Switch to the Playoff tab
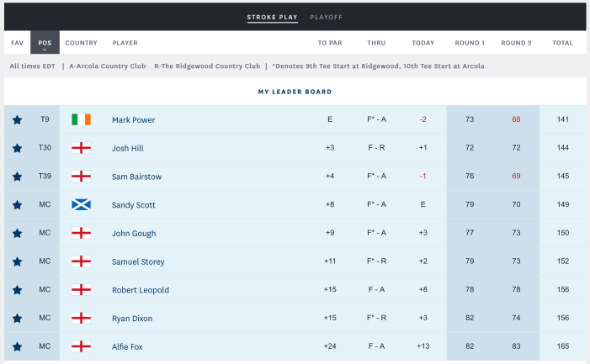The height and width of the screenshot is (364, 590). 326,17
